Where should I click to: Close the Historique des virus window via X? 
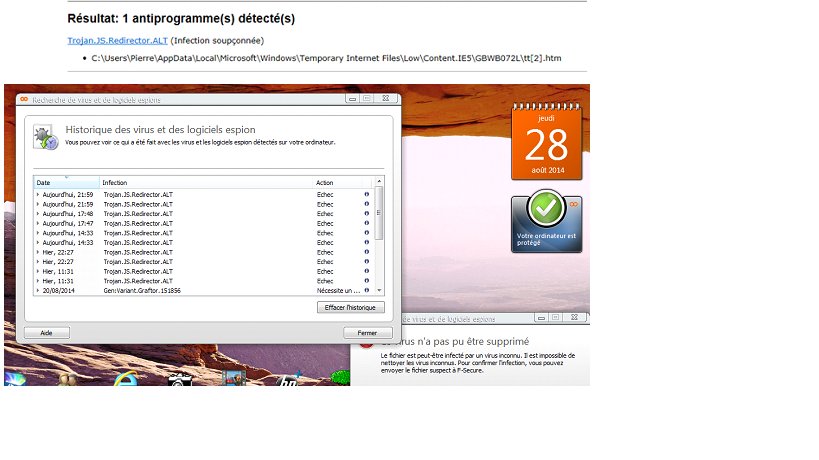386,99
